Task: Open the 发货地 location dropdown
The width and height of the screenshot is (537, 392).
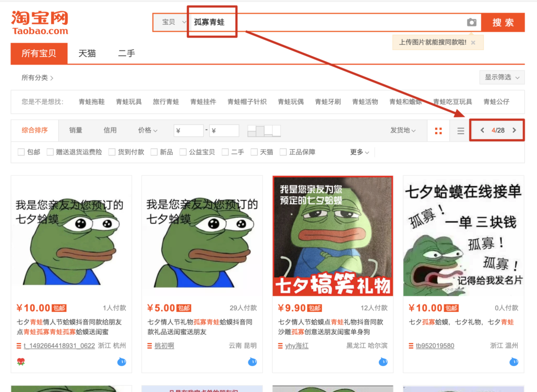Action: [x=403, y=130]
